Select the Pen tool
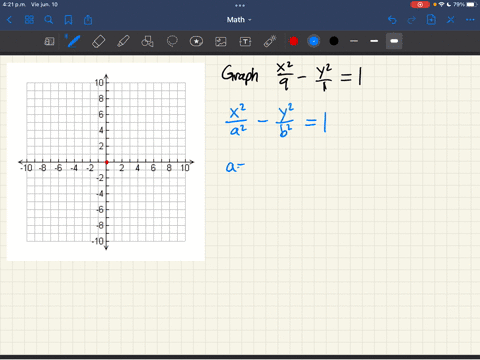 click(73, 41)
